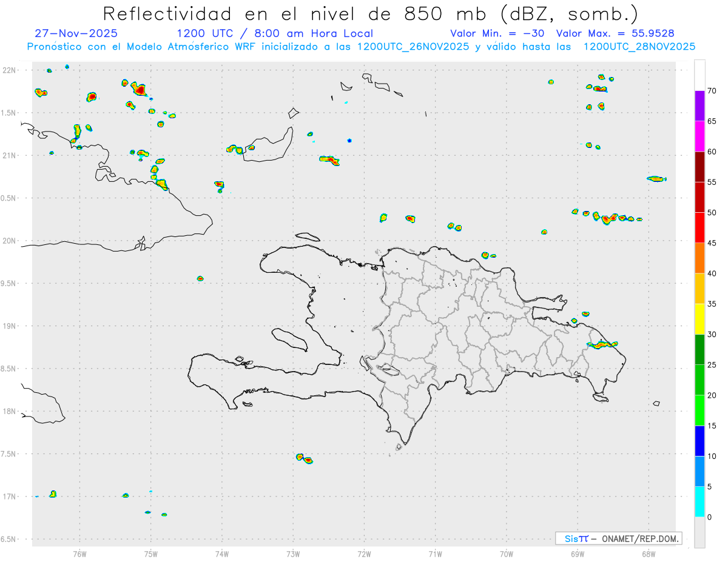Select the purple 65–70 dBZ colorbar segment

[699, 105]
